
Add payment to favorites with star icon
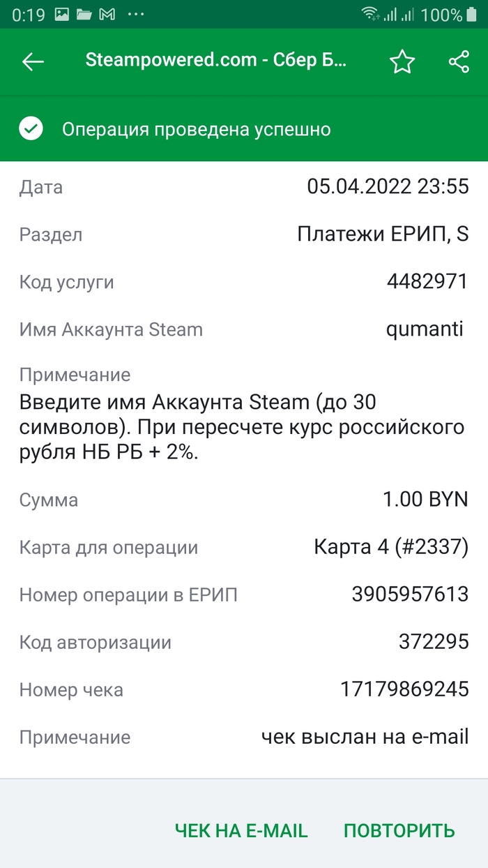[x=402, y=61]
